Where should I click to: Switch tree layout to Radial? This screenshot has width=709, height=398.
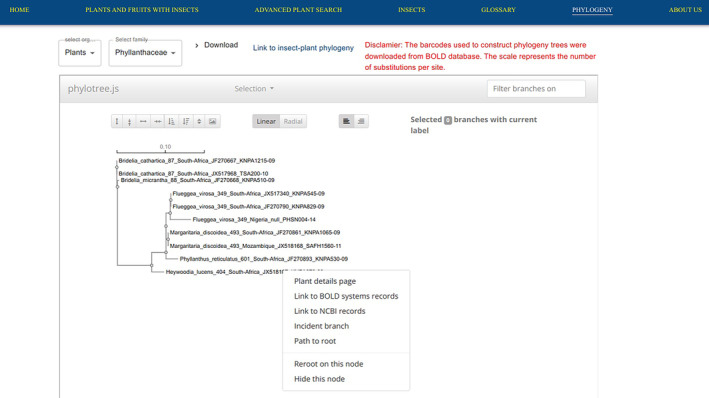coord(293,121)
